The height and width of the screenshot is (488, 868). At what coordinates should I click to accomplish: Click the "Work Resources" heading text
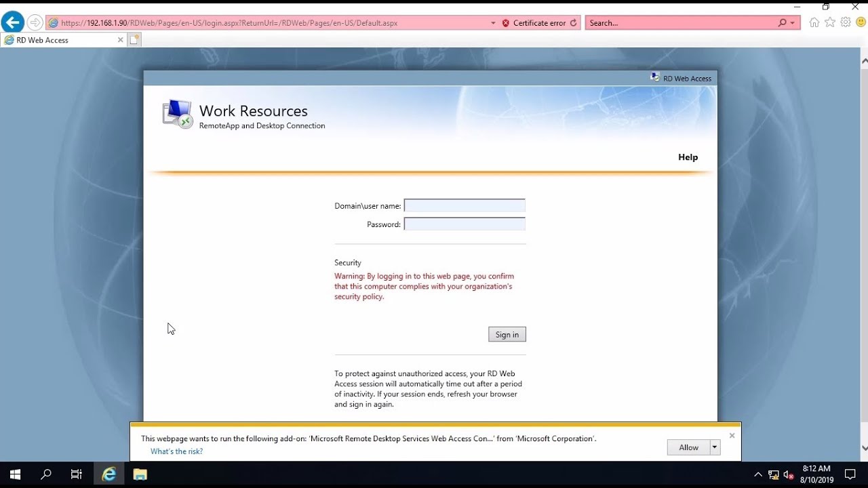253,110
